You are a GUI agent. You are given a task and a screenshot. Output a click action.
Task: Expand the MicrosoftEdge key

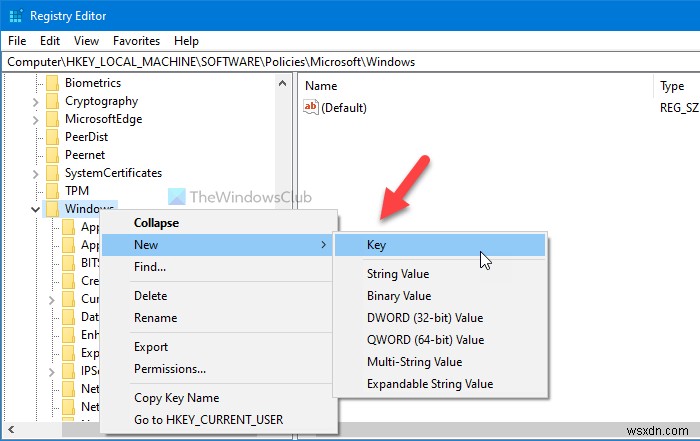tap(36, 120)
